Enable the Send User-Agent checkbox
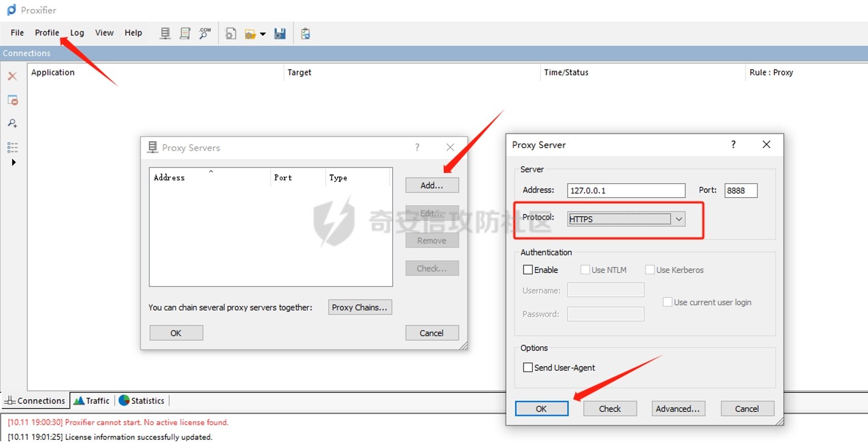 [x=528, y=367]
